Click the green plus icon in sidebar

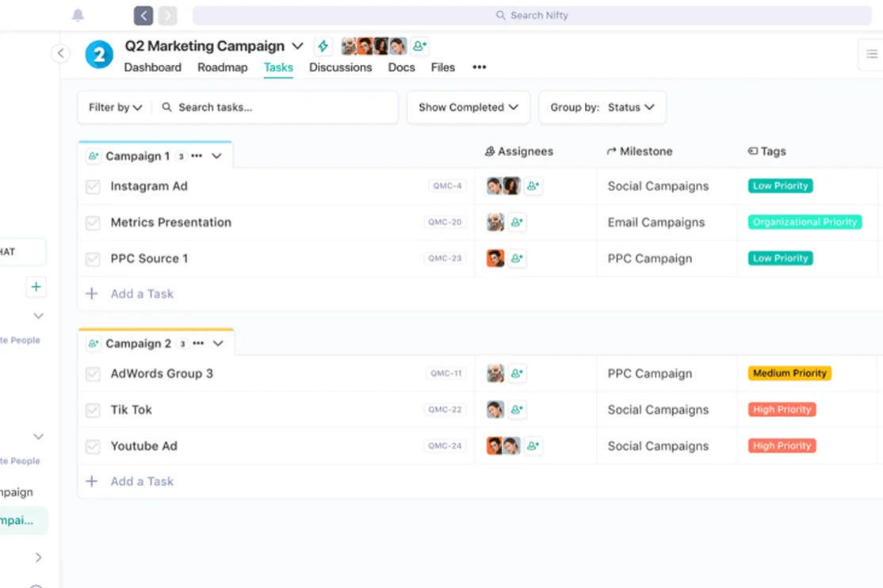coord(36,287)
